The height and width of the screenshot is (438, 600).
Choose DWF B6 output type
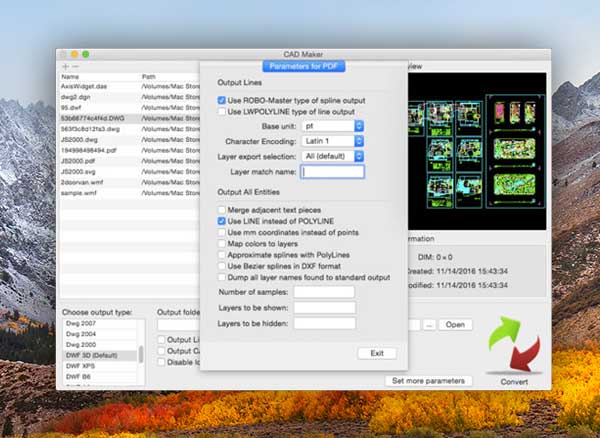(100, 377)
